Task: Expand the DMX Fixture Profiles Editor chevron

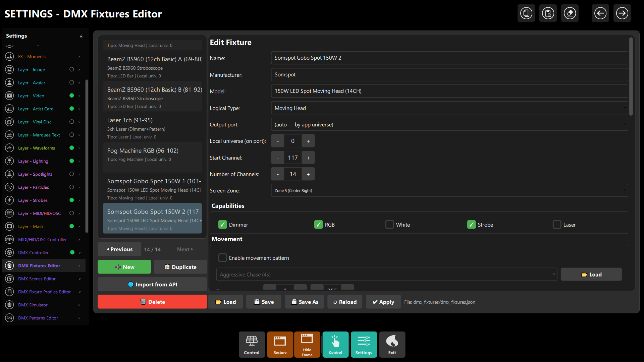Action: coord(79,292)
